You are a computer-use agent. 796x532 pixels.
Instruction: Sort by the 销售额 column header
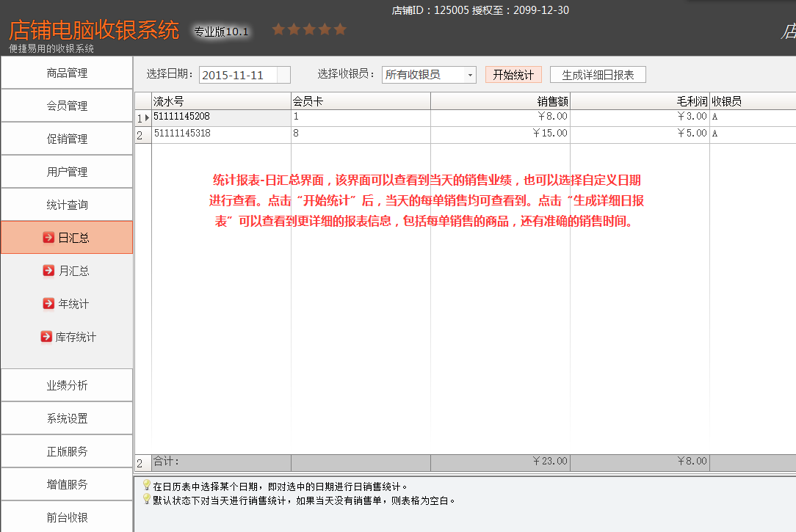(x=500, y=101)
